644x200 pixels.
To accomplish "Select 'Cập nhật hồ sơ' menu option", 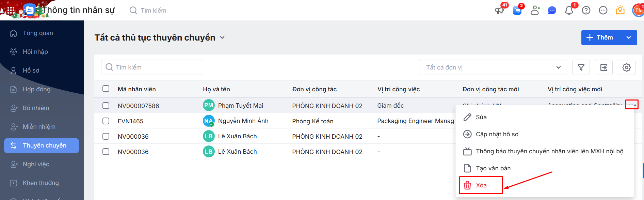I will tap(497, 134).
